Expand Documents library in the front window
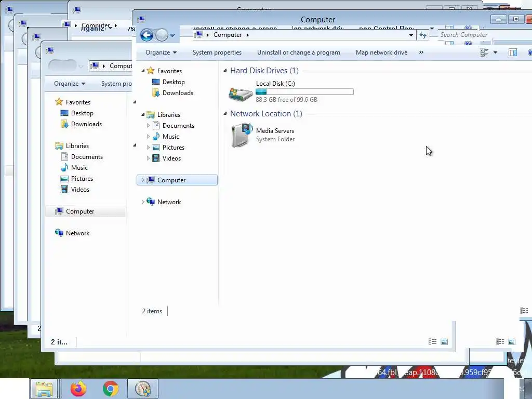 click(x=148, y=126)
